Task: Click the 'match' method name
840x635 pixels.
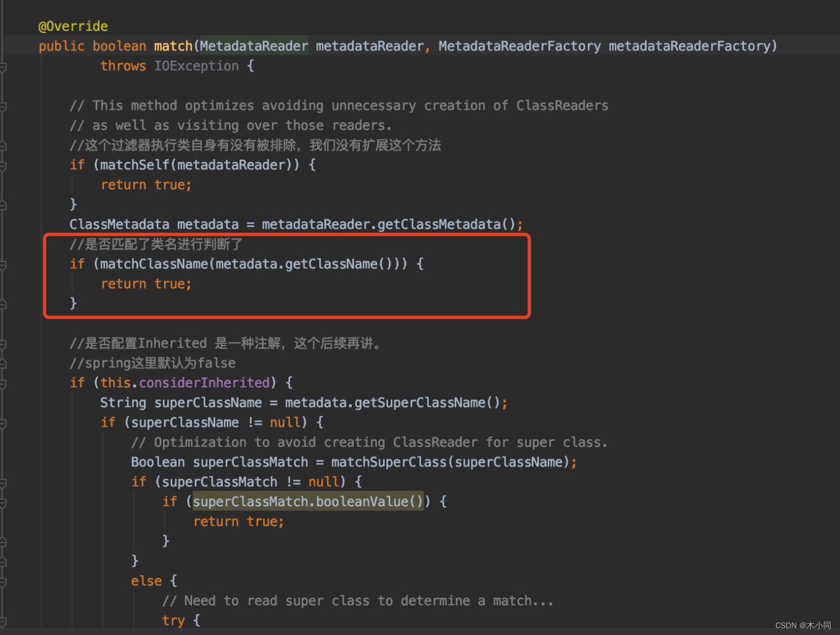Action: click(x=173, y=46)
